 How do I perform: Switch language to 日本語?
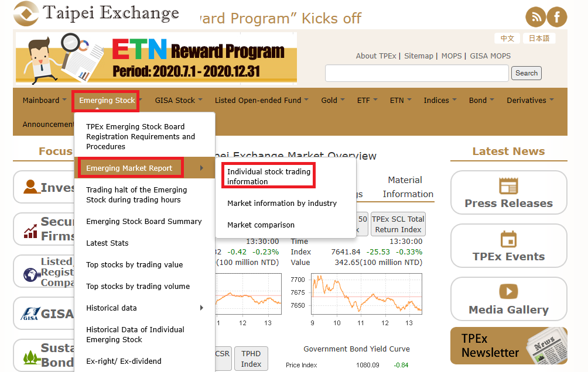click(539, 38)
